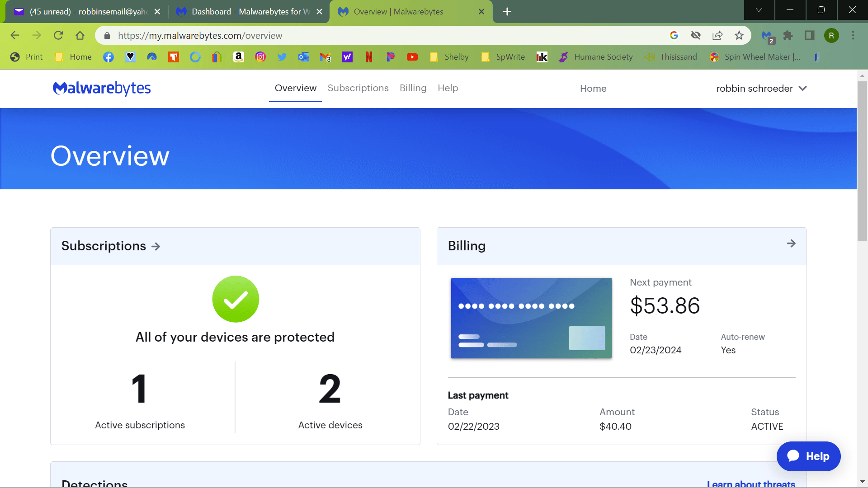Click the Active subscriptions count
The height and width of the screenshot is (488, 868).
click(x=139, y=389)
